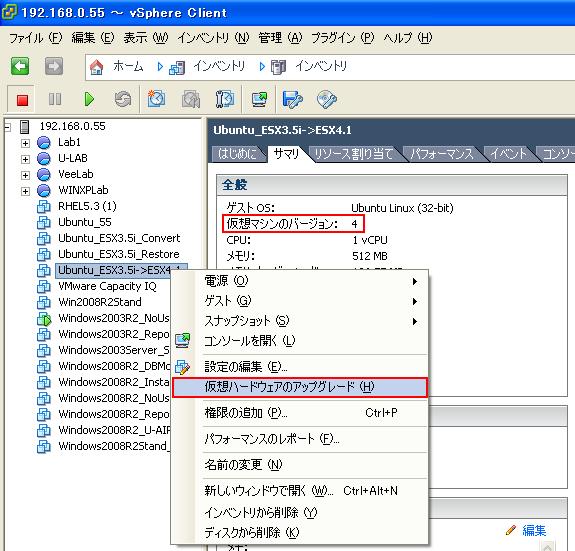Image resolution: width=575 pixels, height=551 pixels.
Task: Click the host server icon for 192.168.0.55
Action: [25, 126]
